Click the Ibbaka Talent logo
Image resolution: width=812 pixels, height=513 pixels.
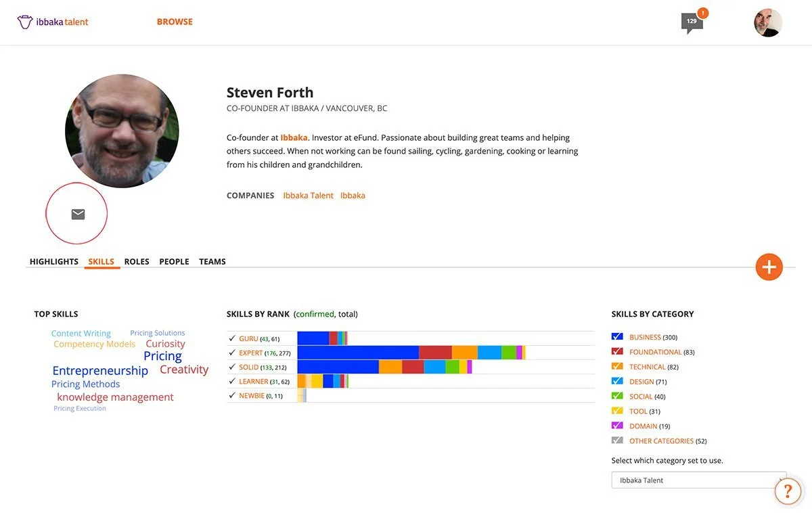click(53, 22)
